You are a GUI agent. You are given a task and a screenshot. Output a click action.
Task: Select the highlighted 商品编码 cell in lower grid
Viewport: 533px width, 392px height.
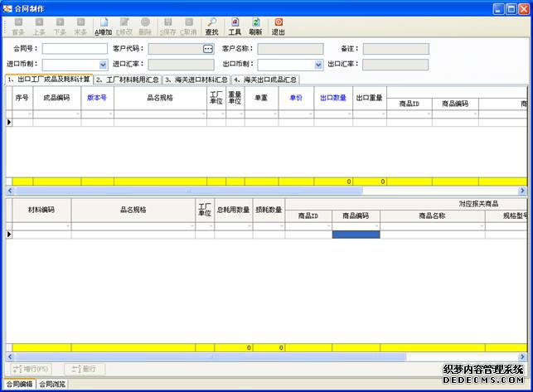(356, 235)
